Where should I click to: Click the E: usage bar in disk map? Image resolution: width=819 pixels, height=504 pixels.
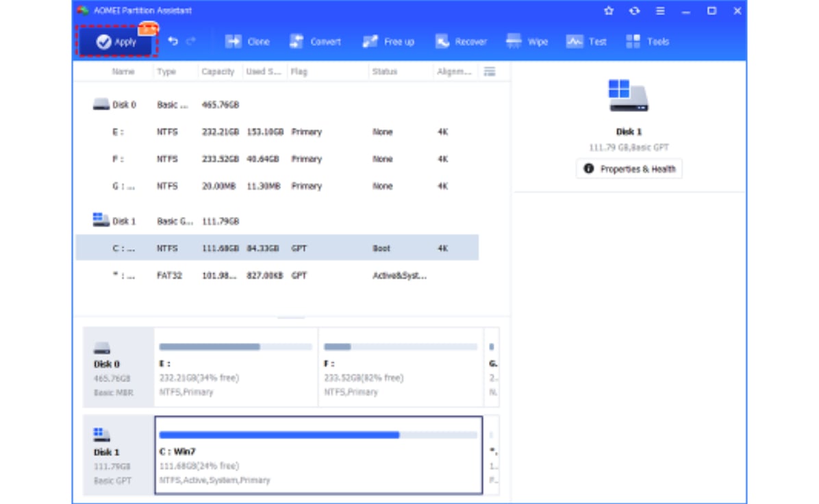[x=236, y=346]
